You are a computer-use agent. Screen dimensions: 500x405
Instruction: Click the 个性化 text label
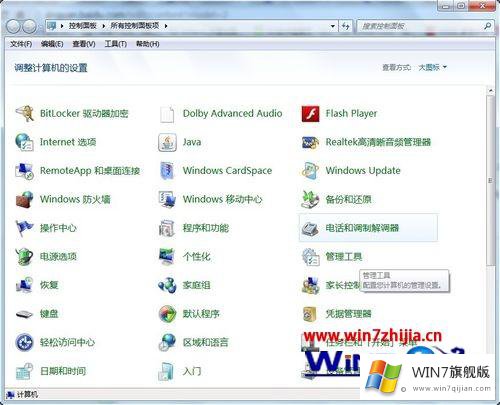pos(197,257)
